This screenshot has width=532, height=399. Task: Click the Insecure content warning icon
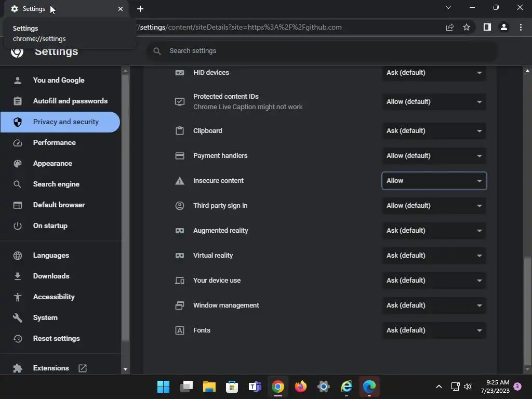[179, 181]
